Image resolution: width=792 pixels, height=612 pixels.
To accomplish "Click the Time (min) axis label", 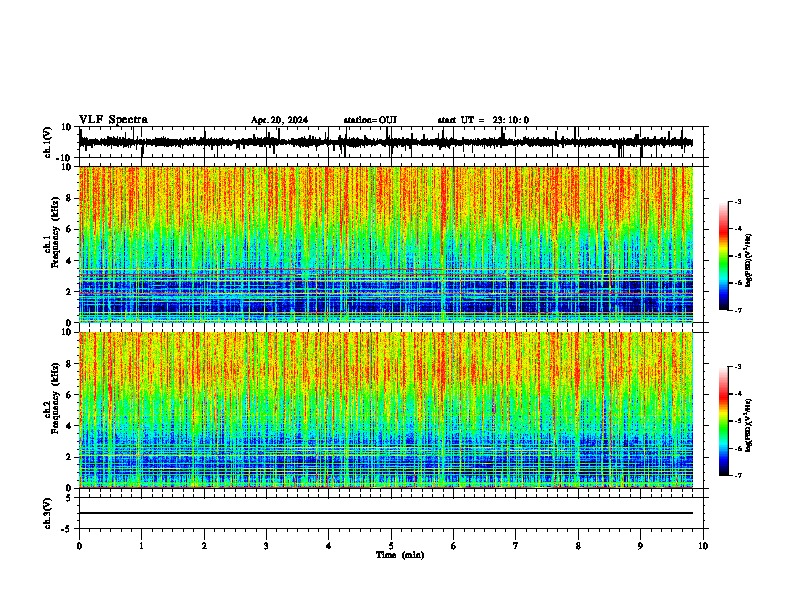I will (400, 555).
